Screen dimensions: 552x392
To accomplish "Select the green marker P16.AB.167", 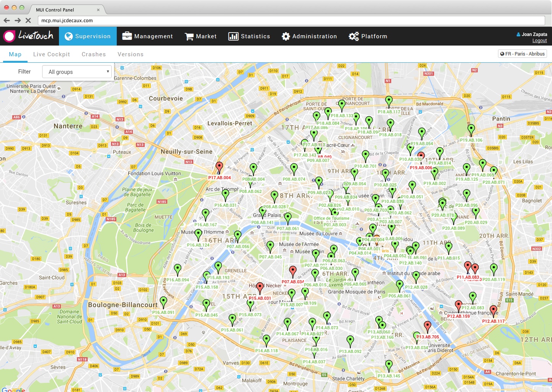I will coord(206,215).
